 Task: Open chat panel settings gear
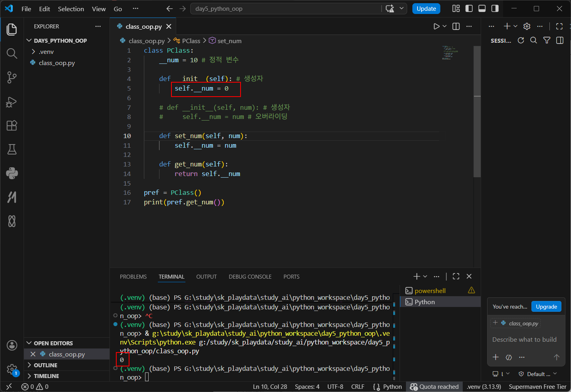pos(527,26)
